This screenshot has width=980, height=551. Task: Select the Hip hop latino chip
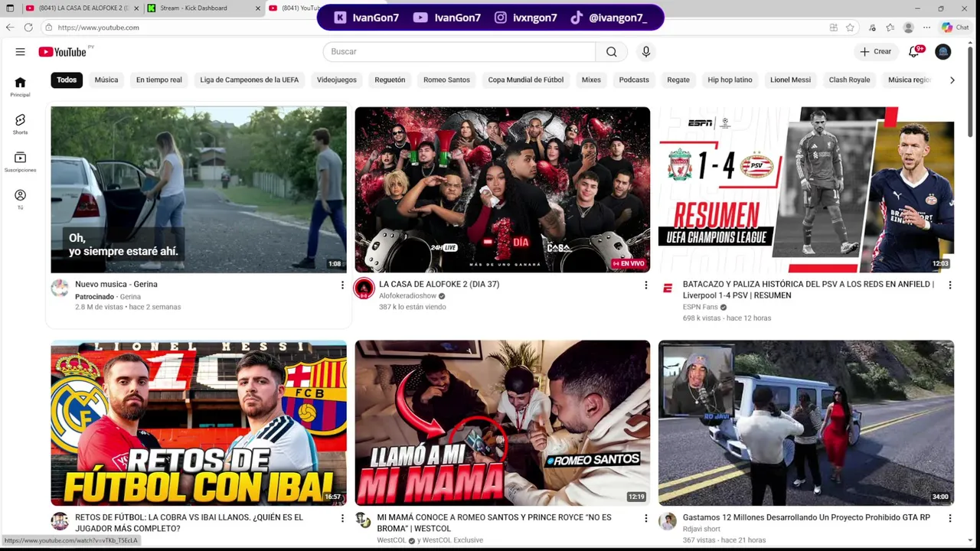tap(730, 80)
